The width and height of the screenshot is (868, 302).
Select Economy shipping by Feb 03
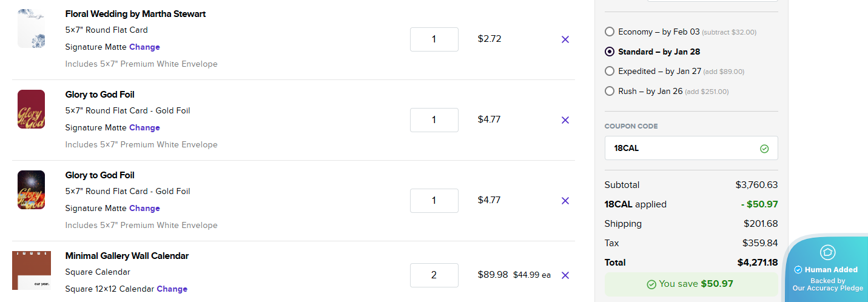[610, 32]
